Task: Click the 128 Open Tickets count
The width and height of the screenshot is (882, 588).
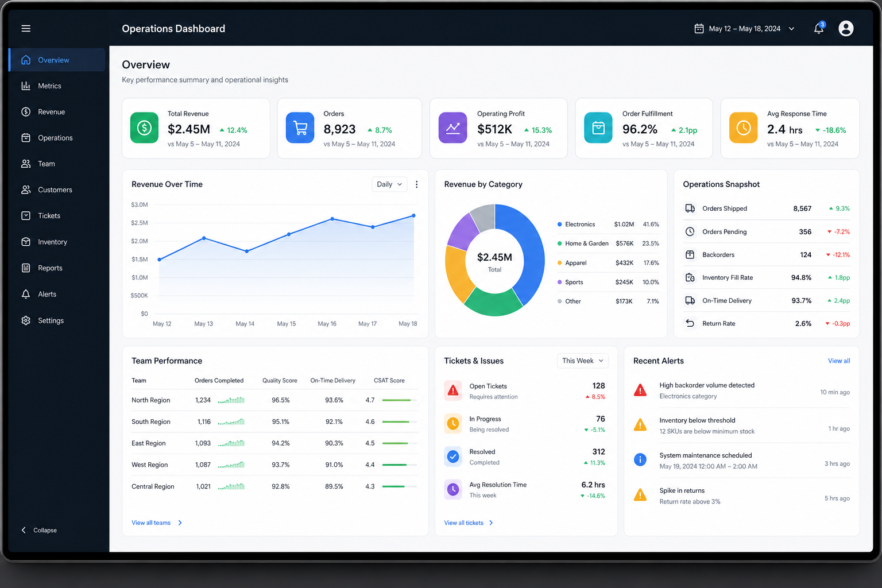Action: pos(598,386)
